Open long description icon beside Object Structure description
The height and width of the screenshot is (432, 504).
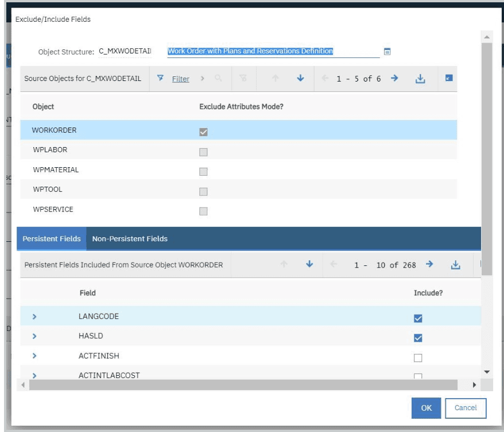click(x=387, y=52)
